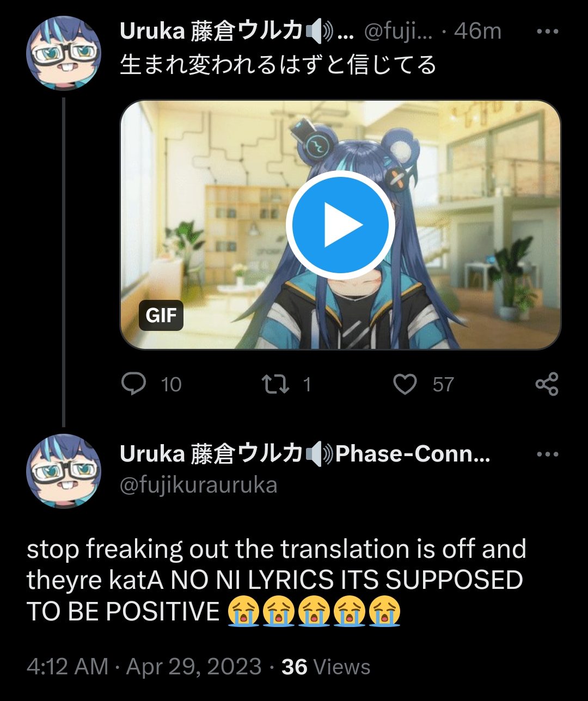Open the 4:12 AM Apr 29, 2023 timestamp
Image resolution: width=588 pixels, height=701 pixels.
tap(144, 667)
